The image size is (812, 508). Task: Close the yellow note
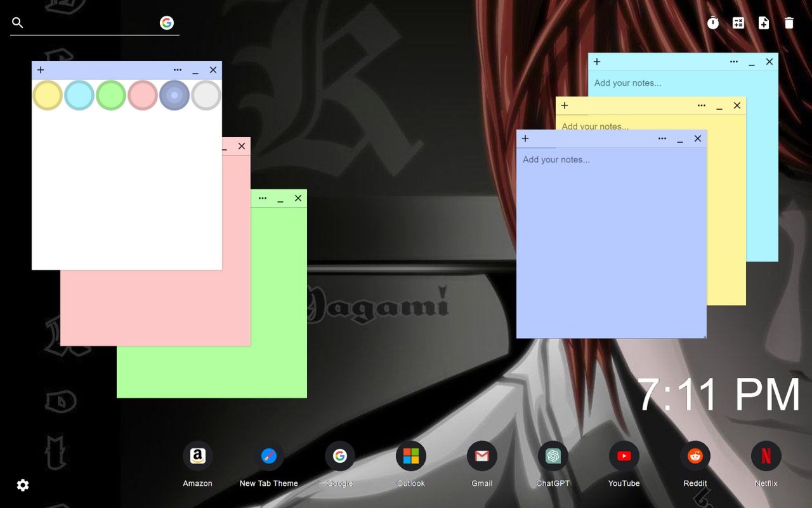click(737, 105)
